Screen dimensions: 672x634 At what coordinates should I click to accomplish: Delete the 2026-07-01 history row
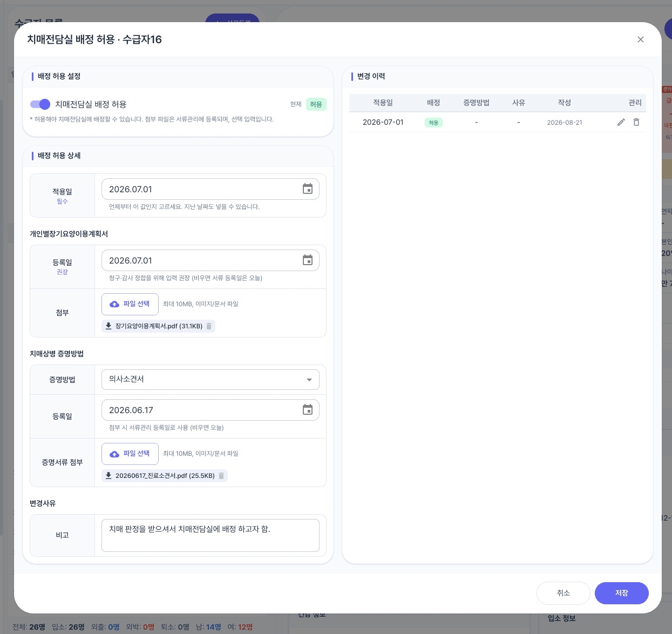(636, 122)
